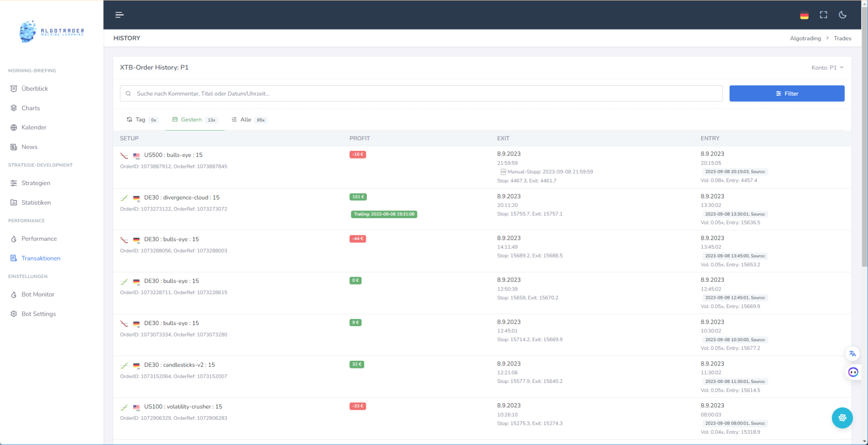
Task: Click the -33 € profit badge
Action: click(x=358, y=406)
